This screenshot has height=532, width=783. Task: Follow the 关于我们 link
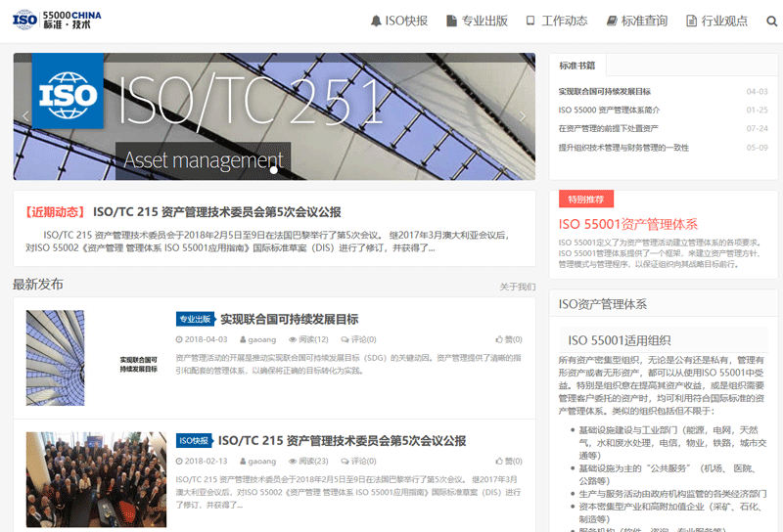tap(518, 287)
